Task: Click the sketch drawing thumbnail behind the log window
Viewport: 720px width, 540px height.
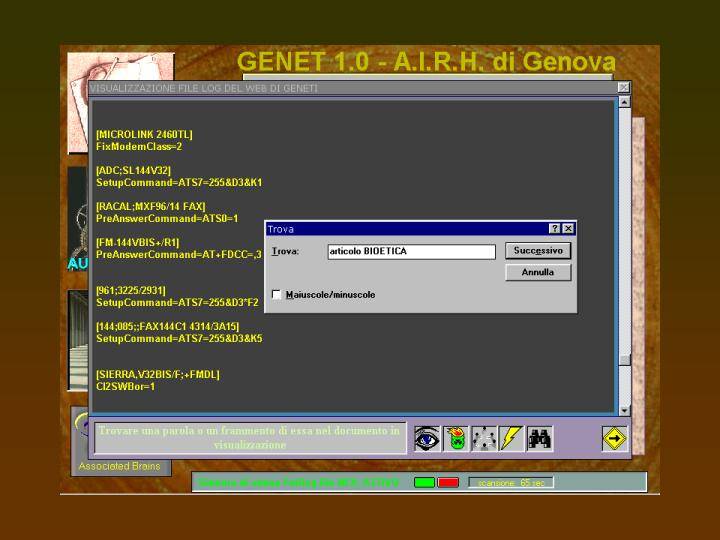Action: 121,67
